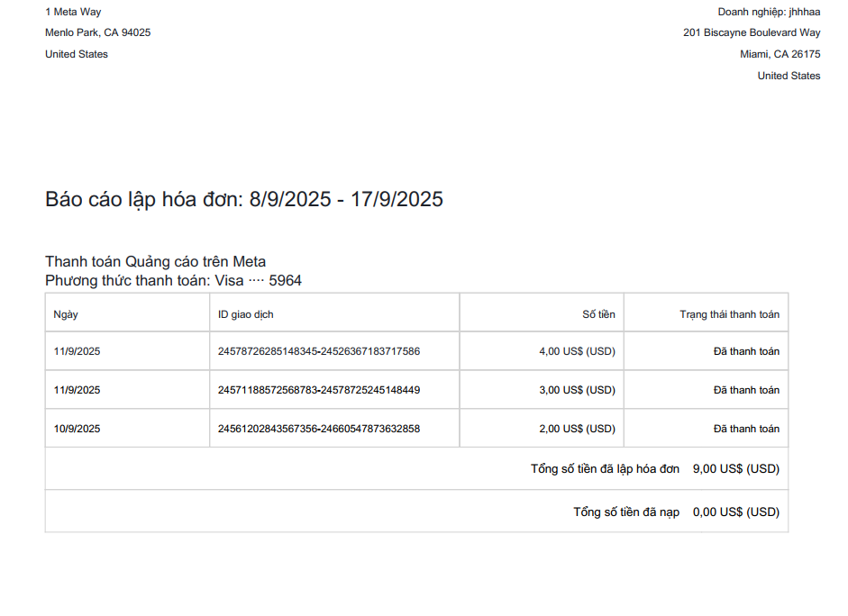Viewport: 848px width, 616px height.
Task: Select the transaction ID ending in 245148449
Action: [318, 390]
